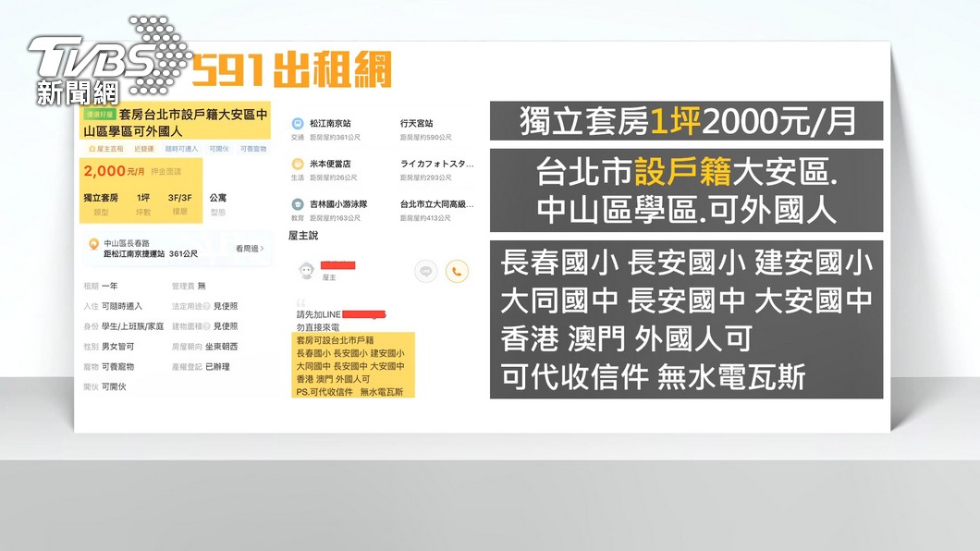Click 距松江南京捷運站 361公尺 text
Screen dimensions: 980x551
point(151,253)
